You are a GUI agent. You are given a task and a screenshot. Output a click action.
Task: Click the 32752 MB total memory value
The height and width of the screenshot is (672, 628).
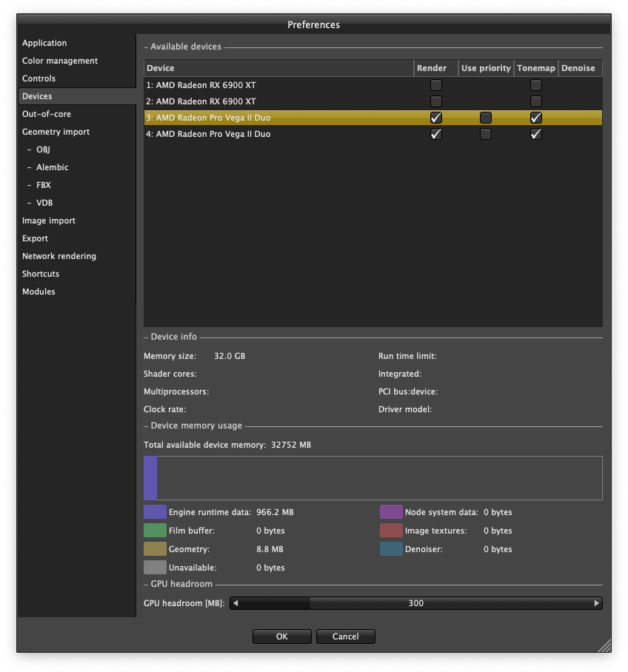click(291, 445)
